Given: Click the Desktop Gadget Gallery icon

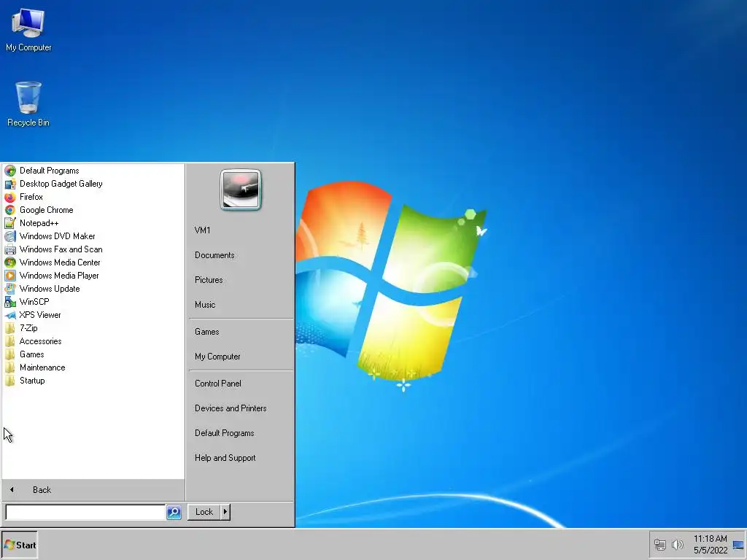Looking at the screenshot, I should coord(10,184).
